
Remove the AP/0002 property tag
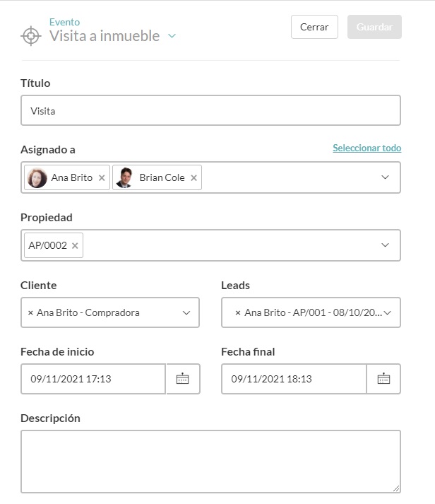[x=75, y=246]
